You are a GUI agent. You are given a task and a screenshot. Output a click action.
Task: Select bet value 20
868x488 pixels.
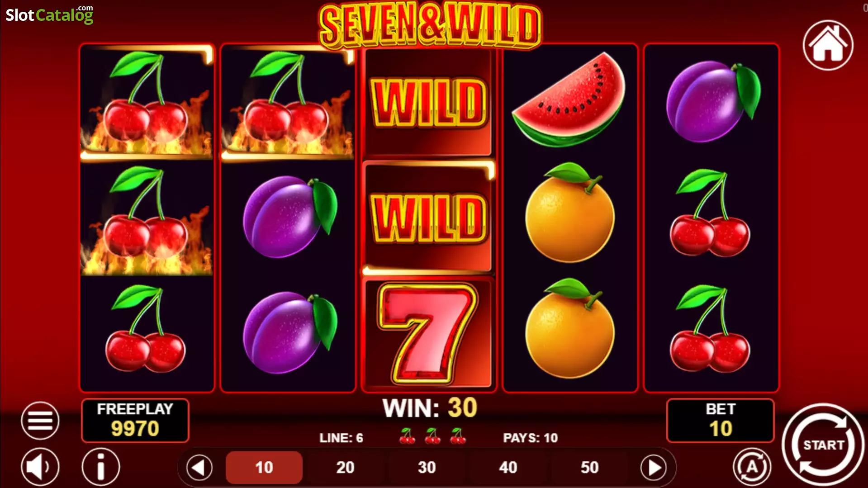[345, 467]
